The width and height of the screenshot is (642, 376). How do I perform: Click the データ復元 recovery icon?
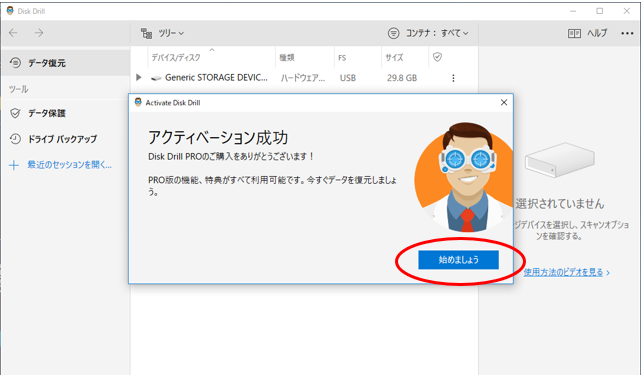click(x=15, y=63)
